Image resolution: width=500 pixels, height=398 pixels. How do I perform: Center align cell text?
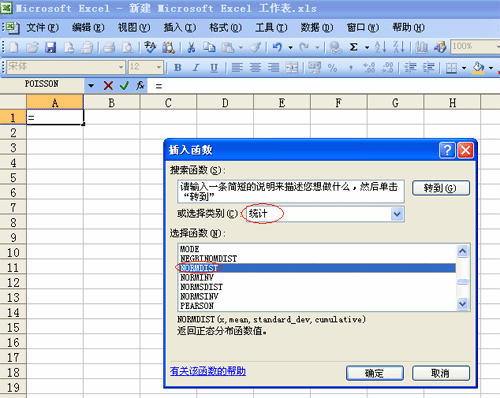click(x=255, y=68)
